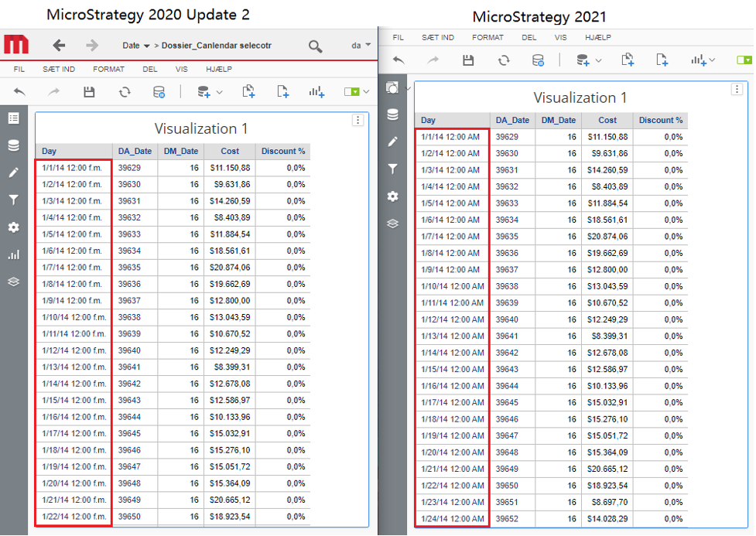This screenshot has height=536, width=756.
Task: Open search with the magnifying glass icon
Action: pyautogui.click(x=315, y=46)
